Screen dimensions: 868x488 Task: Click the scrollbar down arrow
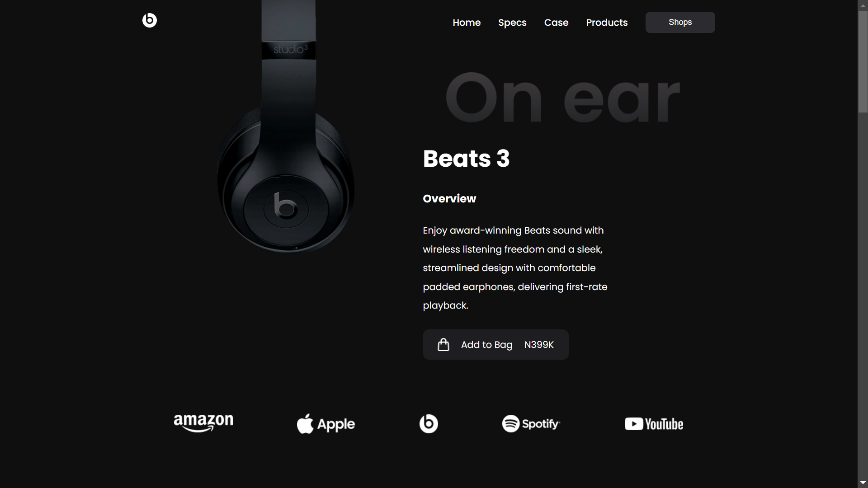click(x=863, y=483)
